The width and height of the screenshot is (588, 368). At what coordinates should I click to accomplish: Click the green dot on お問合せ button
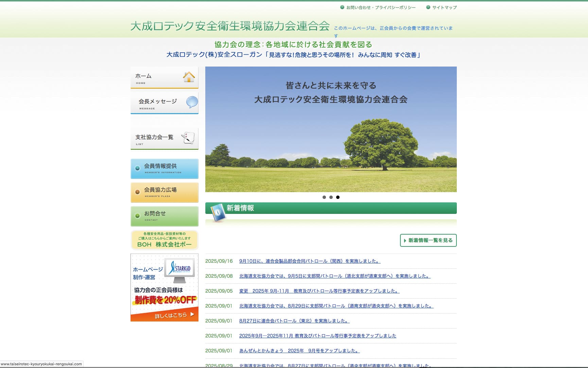click(x=138, y=216)
